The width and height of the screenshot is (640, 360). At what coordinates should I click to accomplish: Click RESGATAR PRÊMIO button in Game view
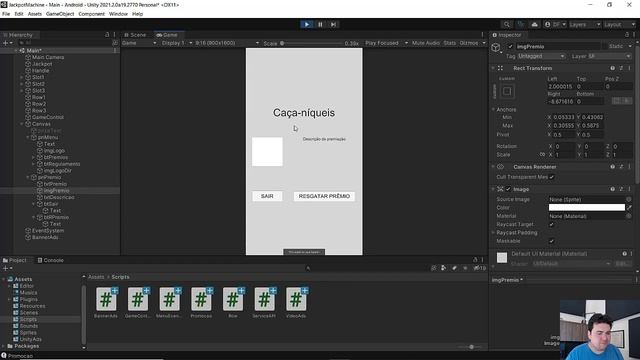[x=324, y=196]
